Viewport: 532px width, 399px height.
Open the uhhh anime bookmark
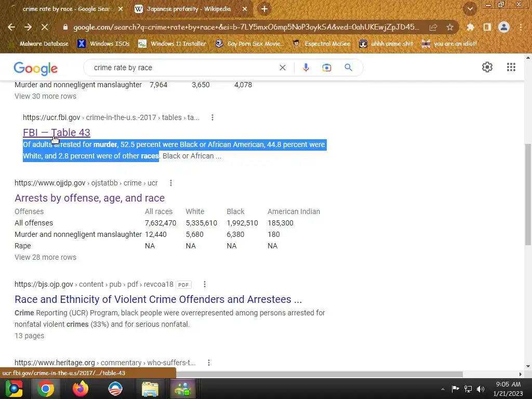click(387, 44)
